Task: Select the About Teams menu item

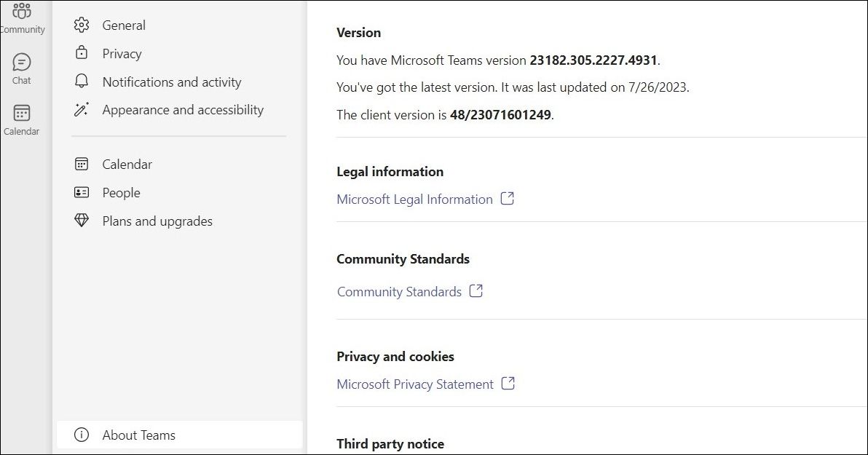Action: (x=138, y=435)
